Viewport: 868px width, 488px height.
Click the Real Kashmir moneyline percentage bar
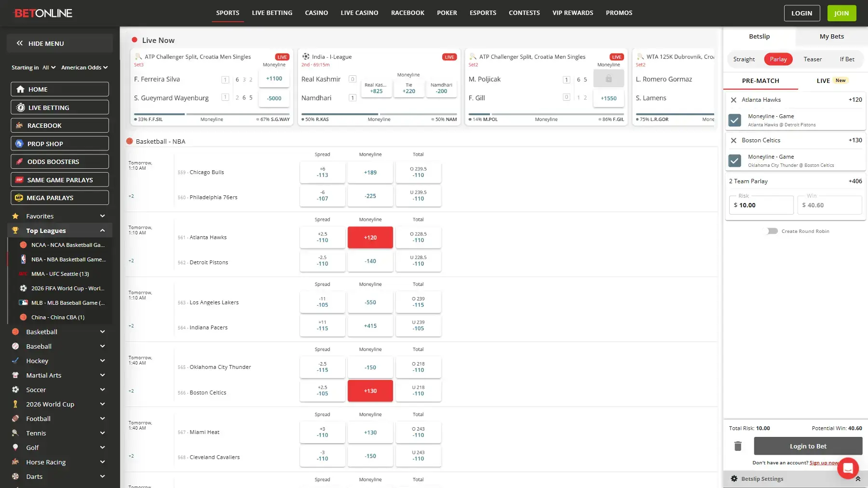tap(379, 115)
